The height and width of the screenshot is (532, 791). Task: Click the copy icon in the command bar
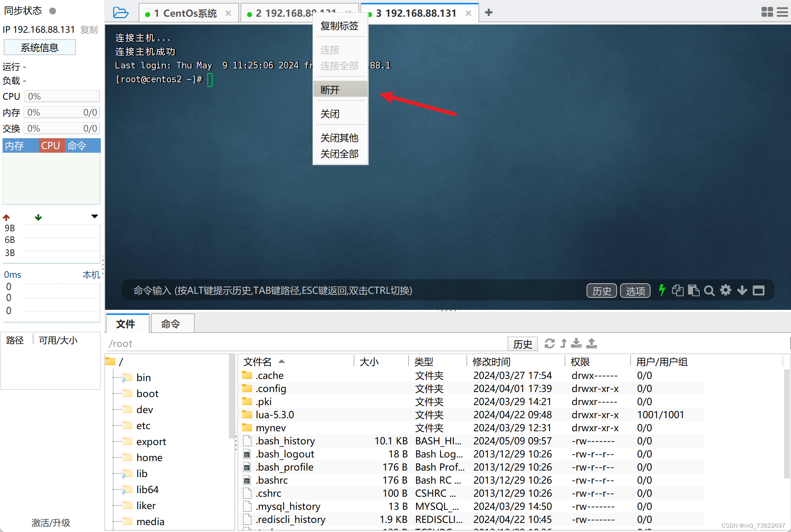pyautogui.click(x=677, y=290)
